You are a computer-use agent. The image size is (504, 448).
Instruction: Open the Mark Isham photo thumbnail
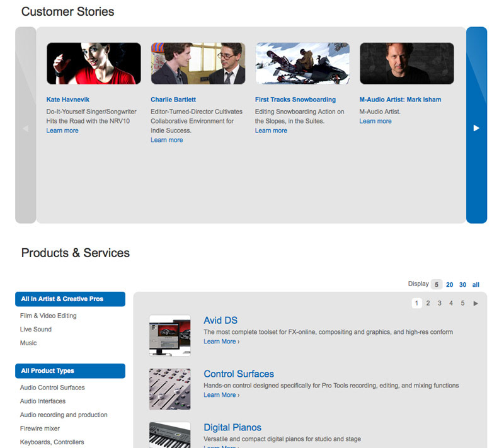[407, 64]
